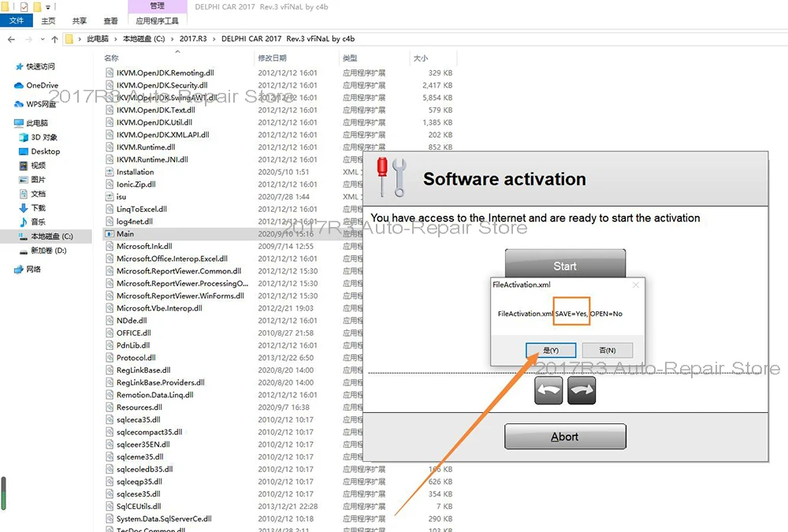Open the 主页 ribbon tab
Viewport: 788px width, 532px height.
point(48,20)
